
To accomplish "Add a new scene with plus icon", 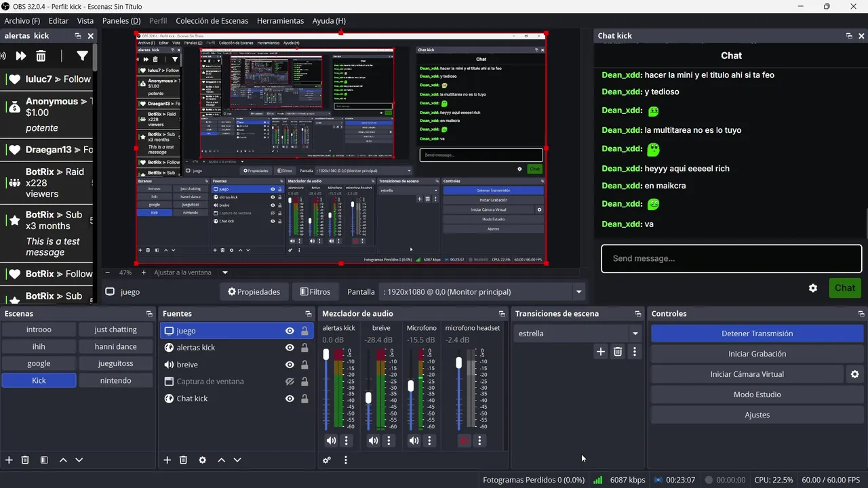I will point(9,460).
